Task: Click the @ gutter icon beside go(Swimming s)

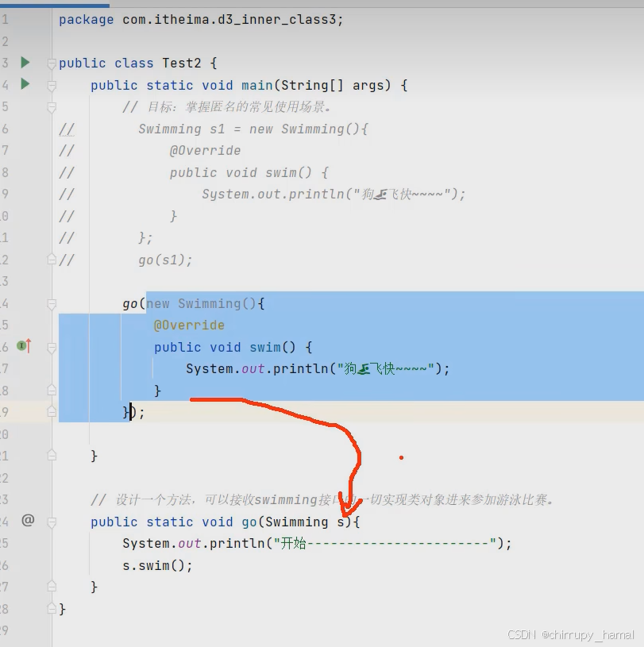Action: [x=28, y=520]
